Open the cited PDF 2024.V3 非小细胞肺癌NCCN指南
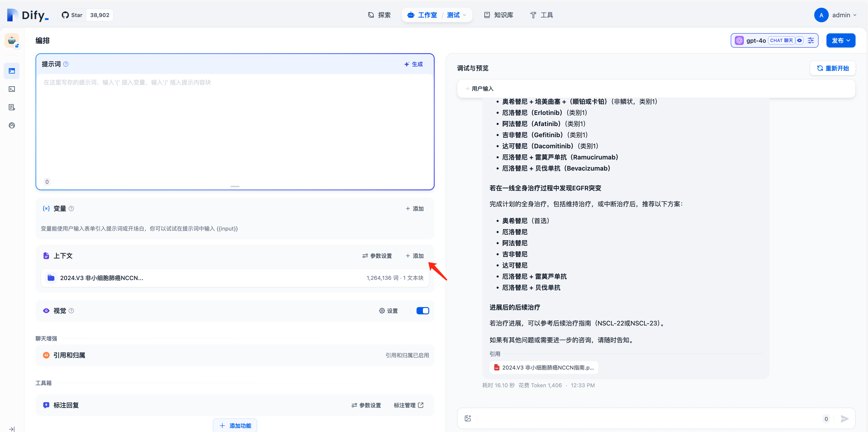 pyautogui.click(x=544, y=367)
